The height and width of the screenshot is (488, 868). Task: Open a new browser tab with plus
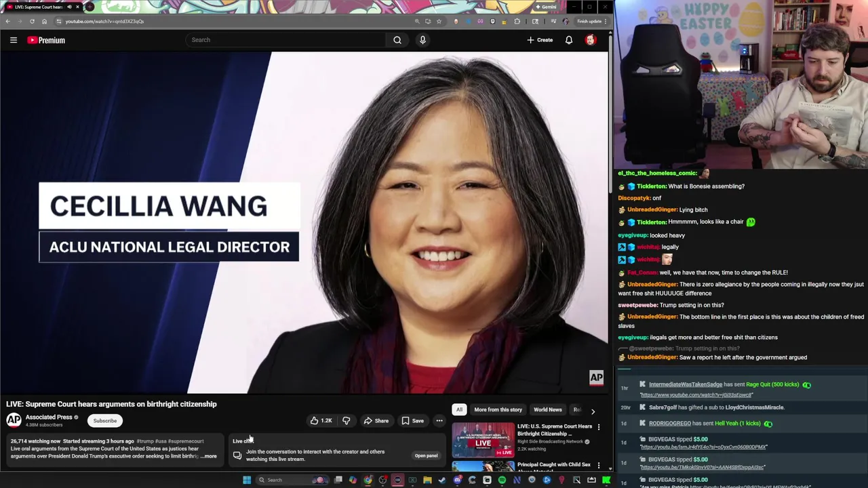point(90,7)
